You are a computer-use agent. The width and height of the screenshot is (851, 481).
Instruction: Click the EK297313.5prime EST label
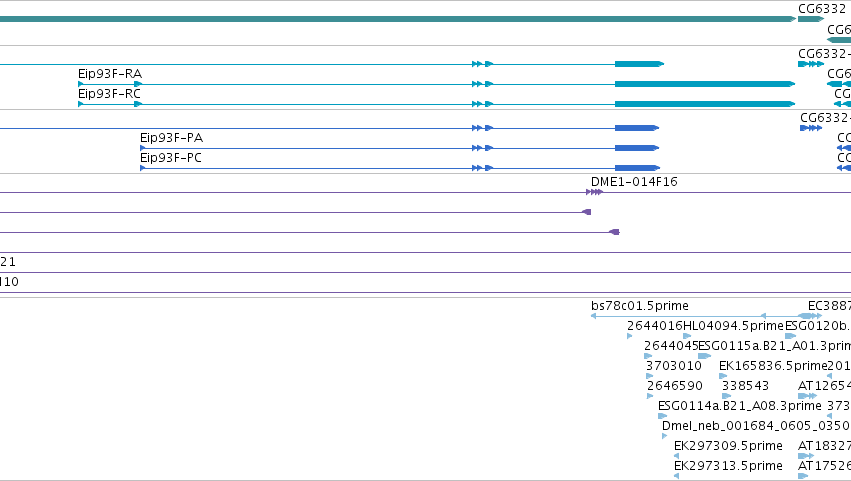click(x=728, y=466)
